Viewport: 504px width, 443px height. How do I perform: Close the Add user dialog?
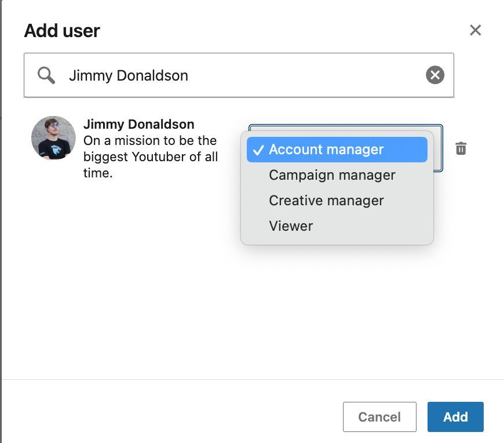475,30
